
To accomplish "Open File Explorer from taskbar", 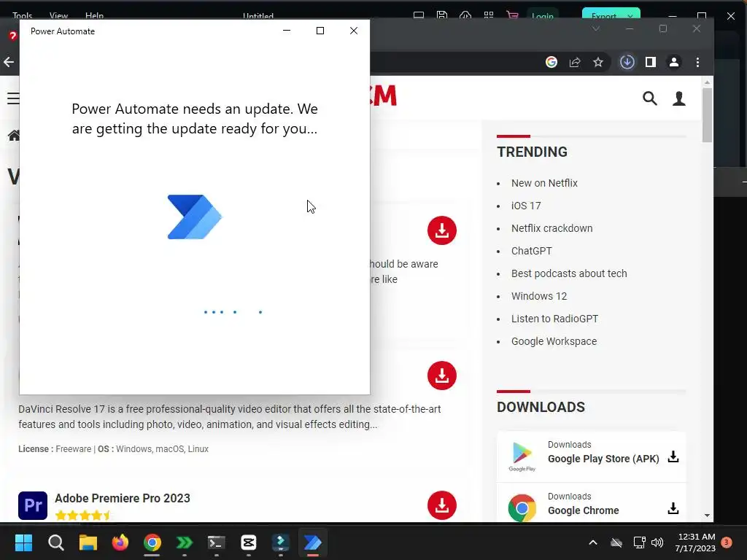I will [x=88, y=542].
